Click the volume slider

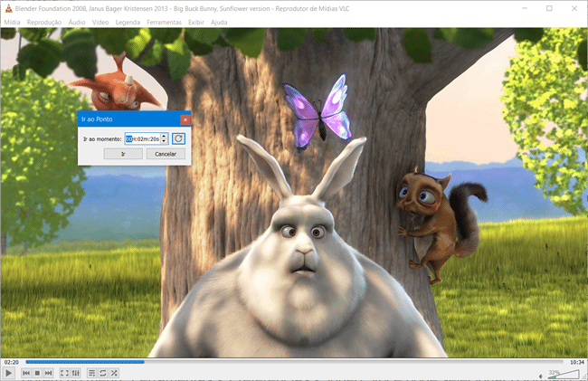[563, 373]
